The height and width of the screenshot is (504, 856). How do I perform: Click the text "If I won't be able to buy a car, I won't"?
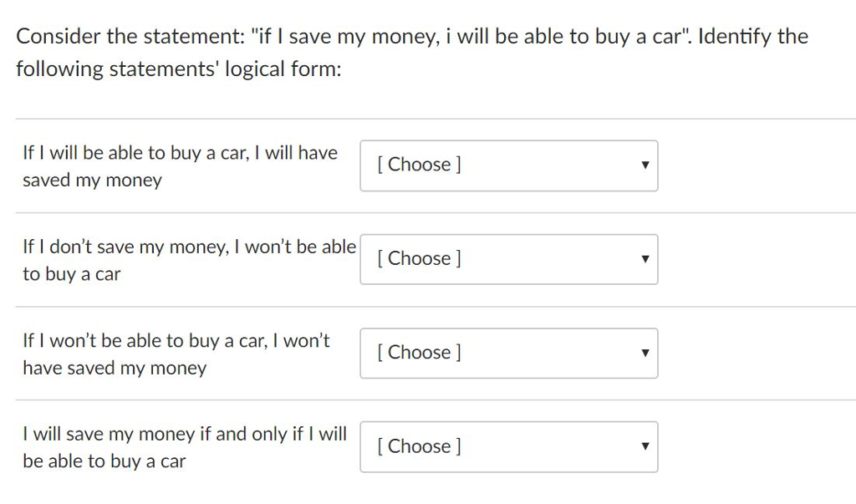pyautogui.click(x=176, y=340)
